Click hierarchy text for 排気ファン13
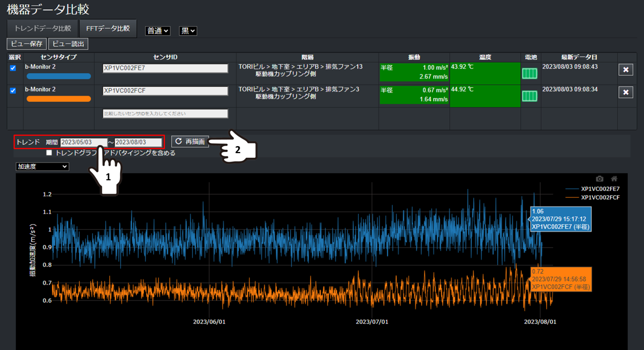 click(x=300, y=70)
